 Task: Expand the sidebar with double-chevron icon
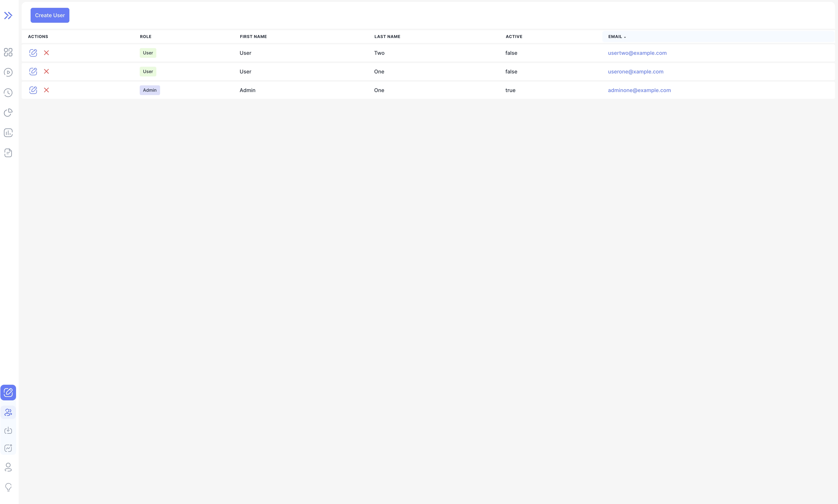click(8, 16)
